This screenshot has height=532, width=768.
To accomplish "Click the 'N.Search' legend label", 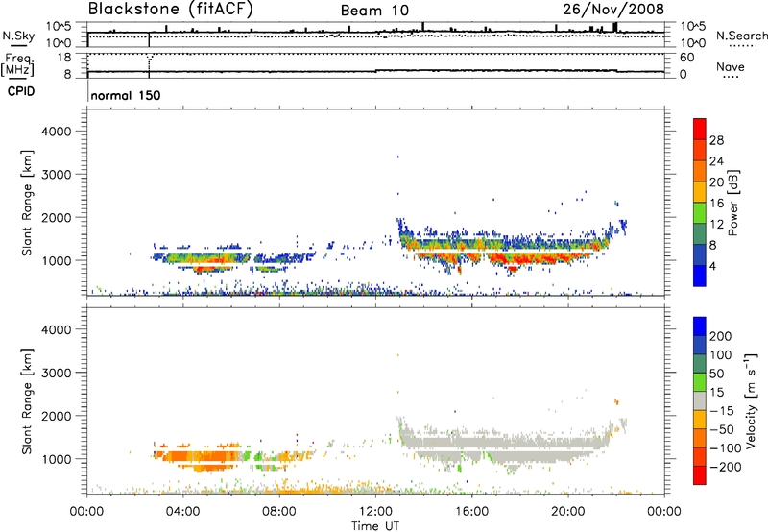I will coord(741,36).
